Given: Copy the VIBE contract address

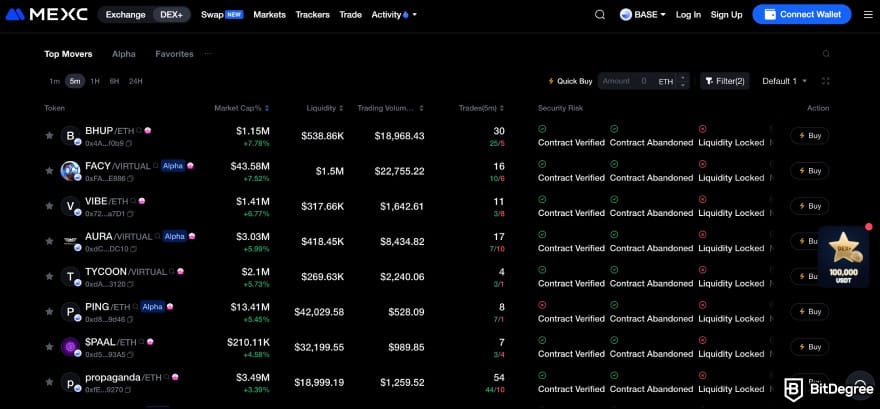Looking at the screenshot, I should click(130, 214).
